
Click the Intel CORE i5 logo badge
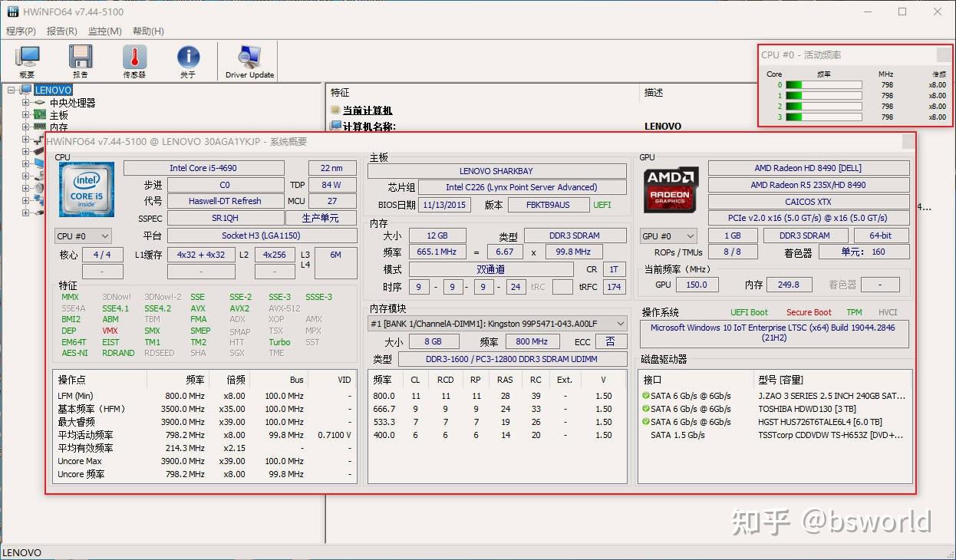(x=86, y=189)
